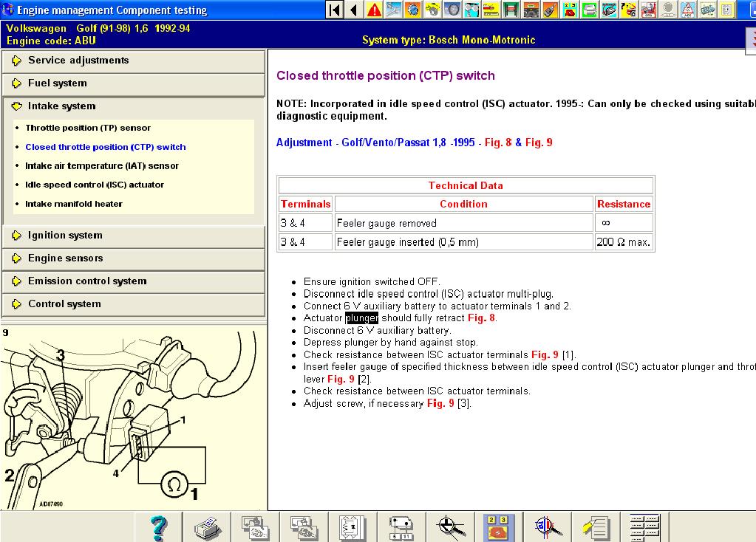Select Idle speed control (ISC) actuator item
This screenshot has width=756, height=542.
pos(95,185)
